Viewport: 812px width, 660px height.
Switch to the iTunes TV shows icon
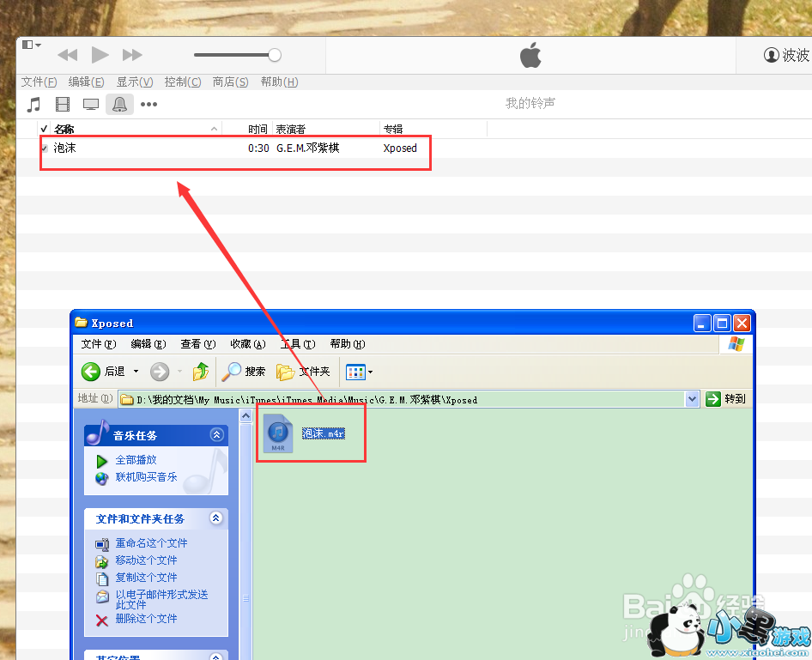(91, 105)
